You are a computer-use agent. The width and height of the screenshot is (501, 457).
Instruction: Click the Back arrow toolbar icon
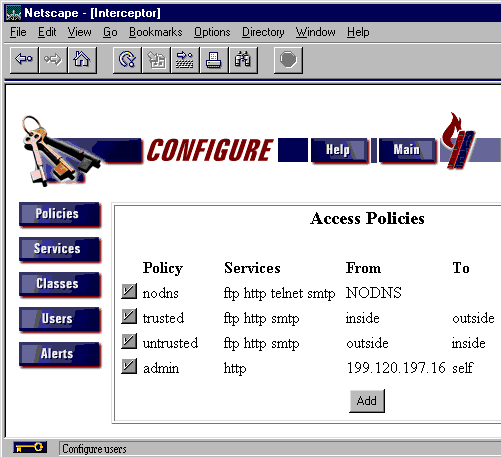point(24,60)
